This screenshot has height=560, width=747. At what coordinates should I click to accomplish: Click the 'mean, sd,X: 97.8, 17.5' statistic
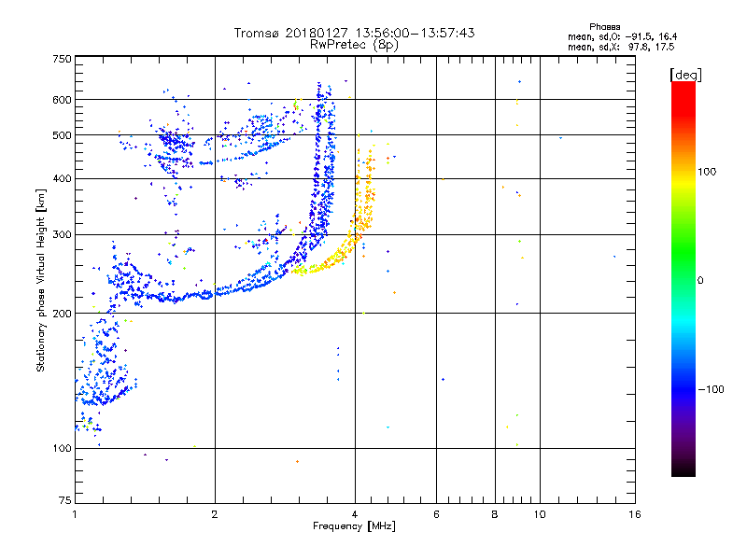(621, 47)
